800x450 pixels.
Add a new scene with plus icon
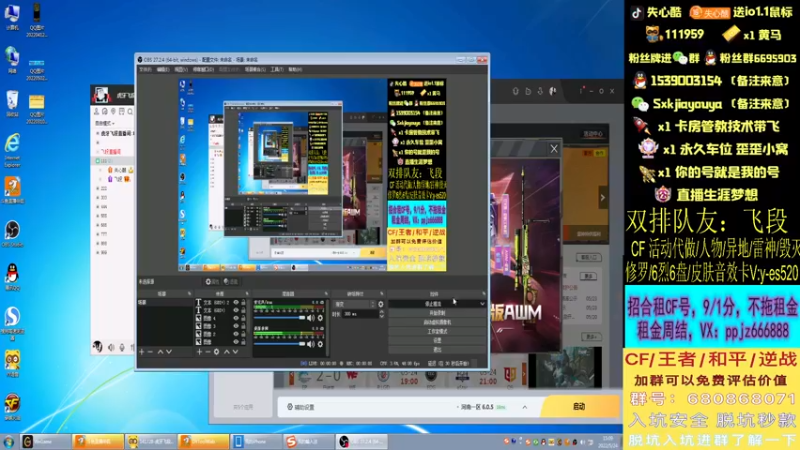[x=142, y=352]
